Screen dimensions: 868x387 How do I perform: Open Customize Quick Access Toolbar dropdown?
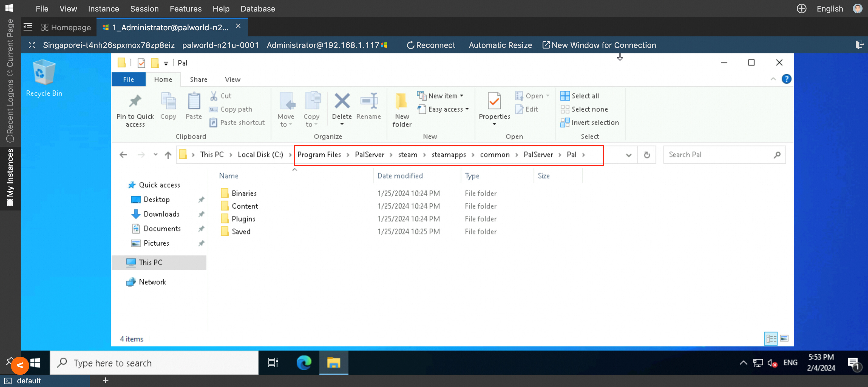(166, 63)
